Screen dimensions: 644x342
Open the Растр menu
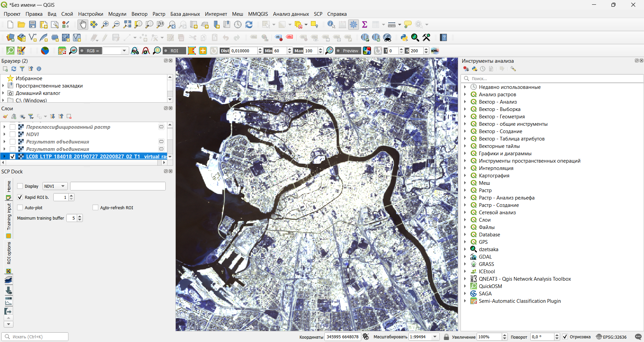coord(159,14)
